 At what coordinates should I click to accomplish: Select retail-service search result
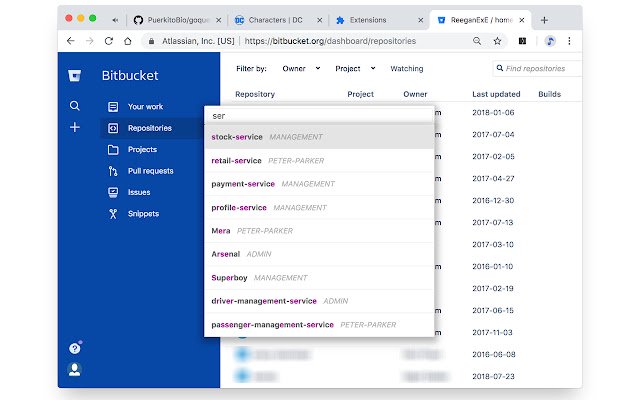(319, 161)
